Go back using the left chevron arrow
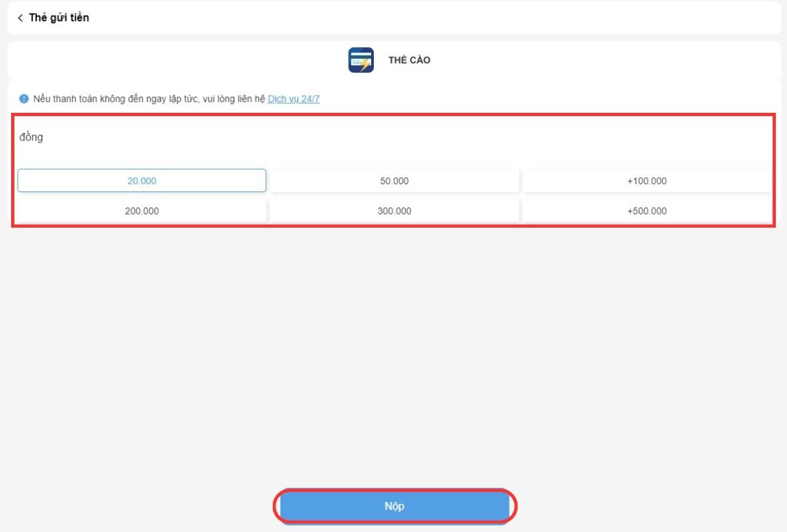 pos(20,18)
